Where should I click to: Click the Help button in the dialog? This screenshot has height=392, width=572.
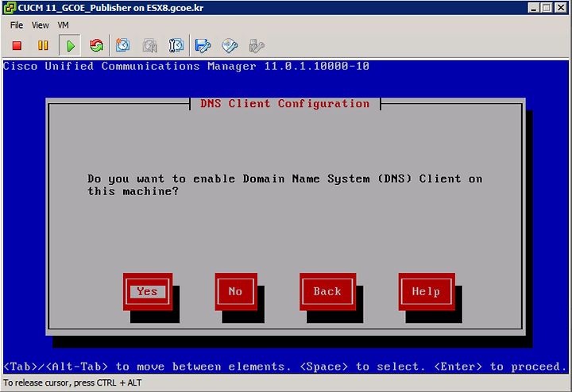427,291
